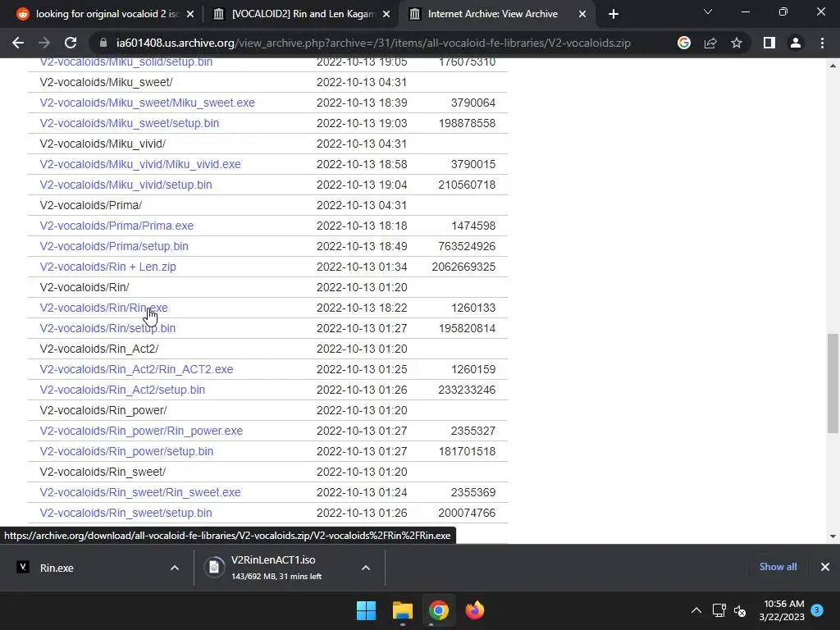Bookmark this page with the star
Screen dimensions: 840x630
point(737,43)
